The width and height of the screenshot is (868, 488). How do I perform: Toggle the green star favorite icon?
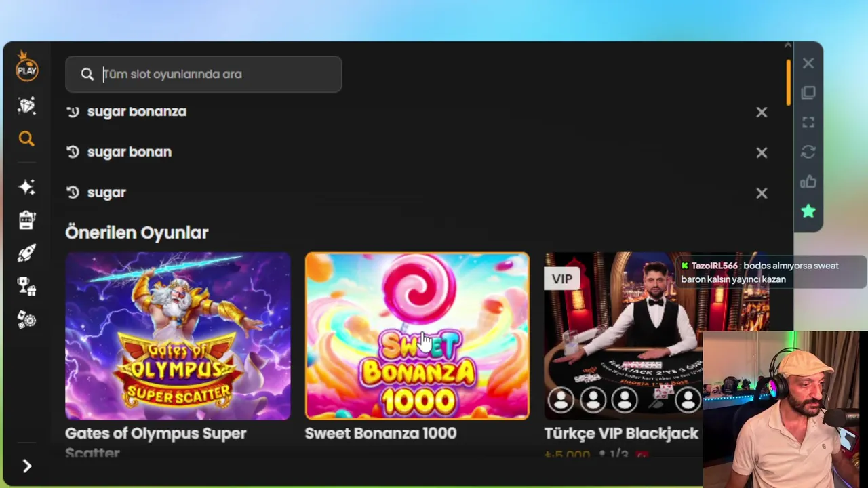coord(808,211)
